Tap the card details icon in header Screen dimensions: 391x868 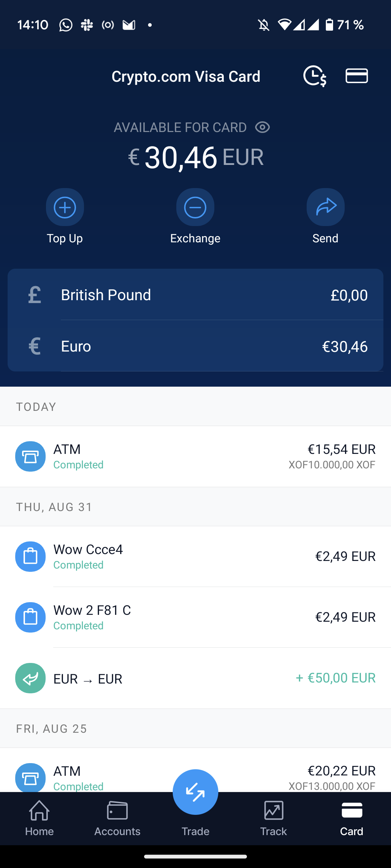pos(357,76)
